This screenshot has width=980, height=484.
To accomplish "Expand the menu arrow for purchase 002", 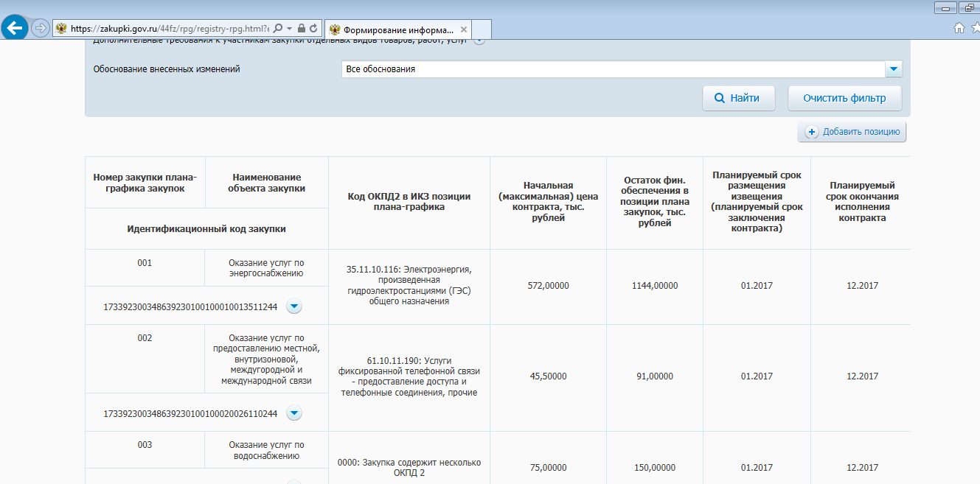I will [x=293, y=413].
